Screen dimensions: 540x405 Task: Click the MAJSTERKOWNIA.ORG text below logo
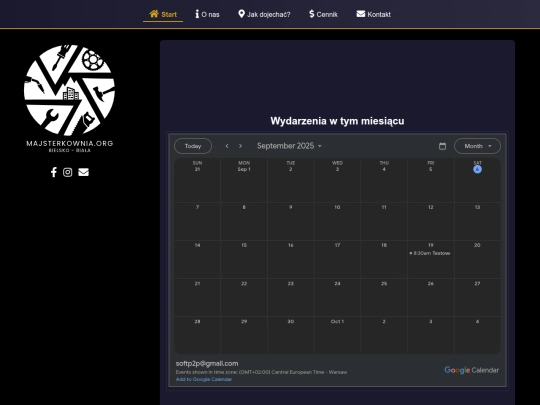(70, 143)
